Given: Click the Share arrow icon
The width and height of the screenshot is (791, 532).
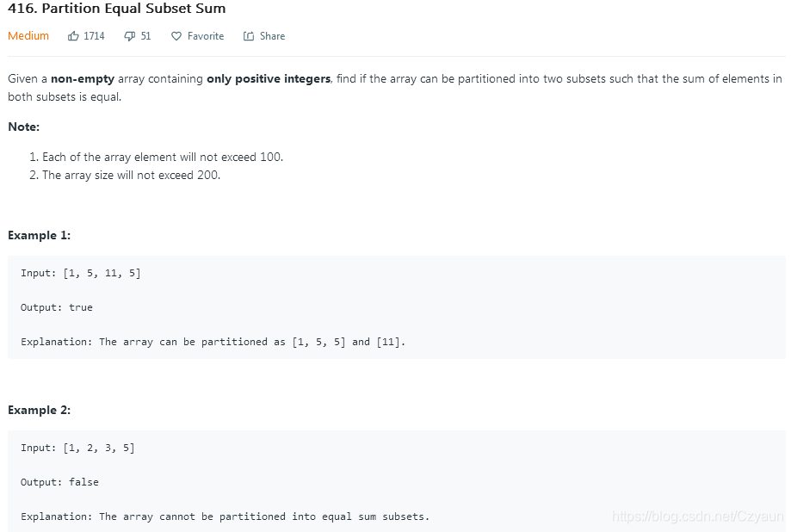Looking at the screenshot, I should tap(249, 36).
